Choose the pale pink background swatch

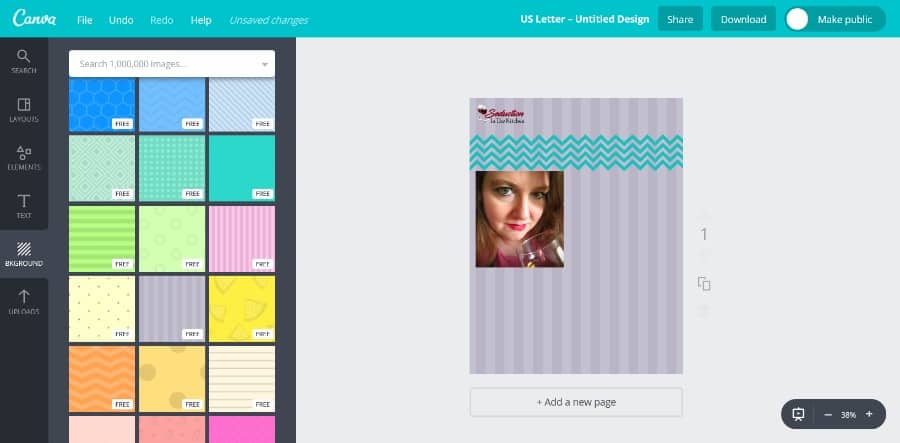click(x=102, y=429)
